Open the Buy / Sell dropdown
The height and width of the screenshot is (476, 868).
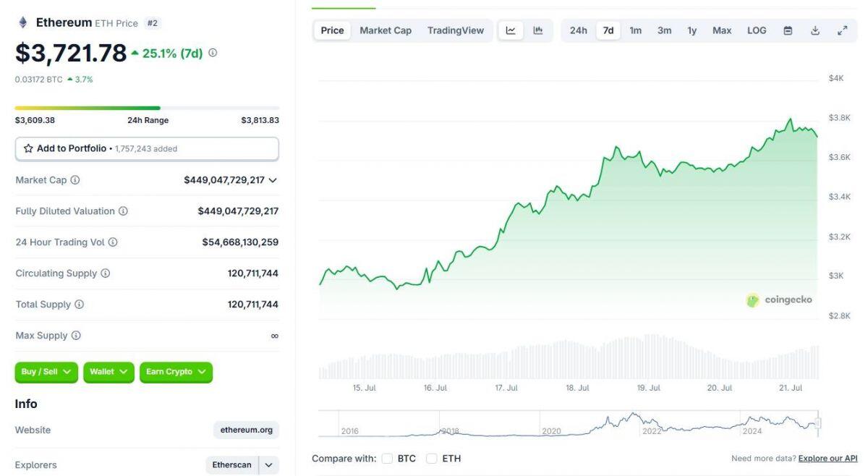tap(46, 372)
